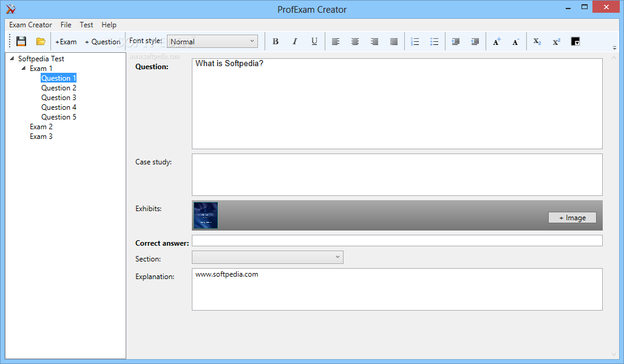This screenshot has height=364, width=624.
Task: Click the +Exam button
Action: [66, 42]
